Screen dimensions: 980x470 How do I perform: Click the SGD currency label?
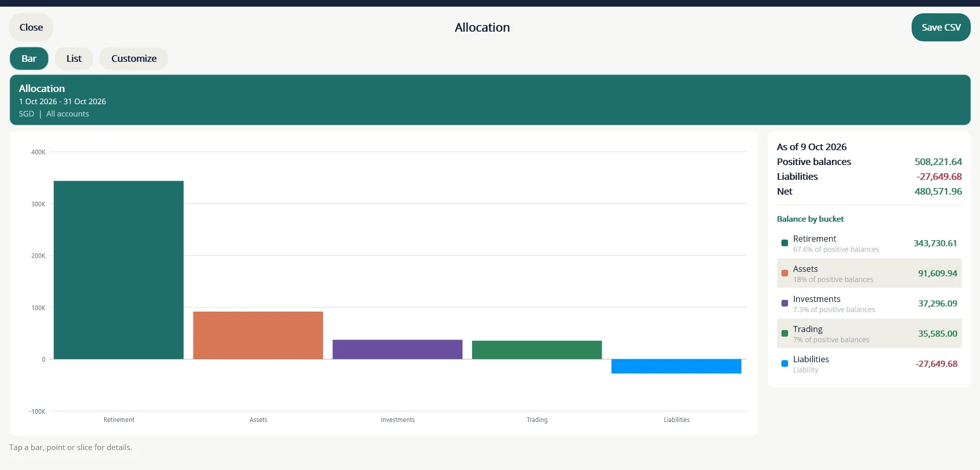(27, 114)
